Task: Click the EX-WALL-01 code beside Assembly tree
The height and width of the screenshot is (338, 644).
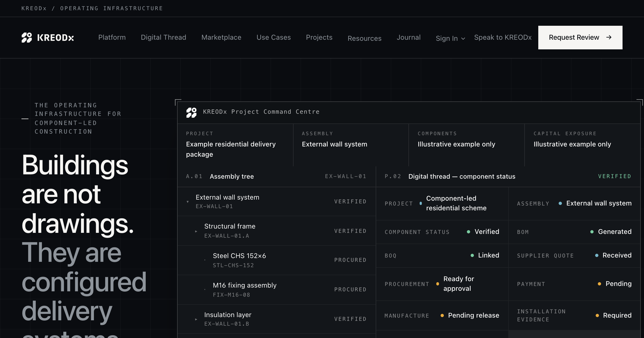Action: coord(346,176)
